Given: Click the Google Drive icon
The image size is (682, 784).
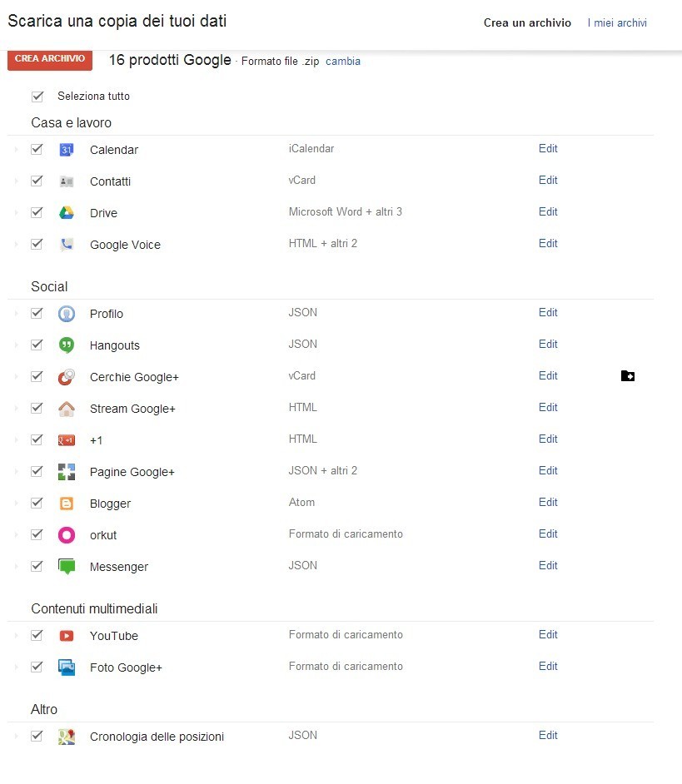Looking at the screenshot, I should click(x=67, y=213).
